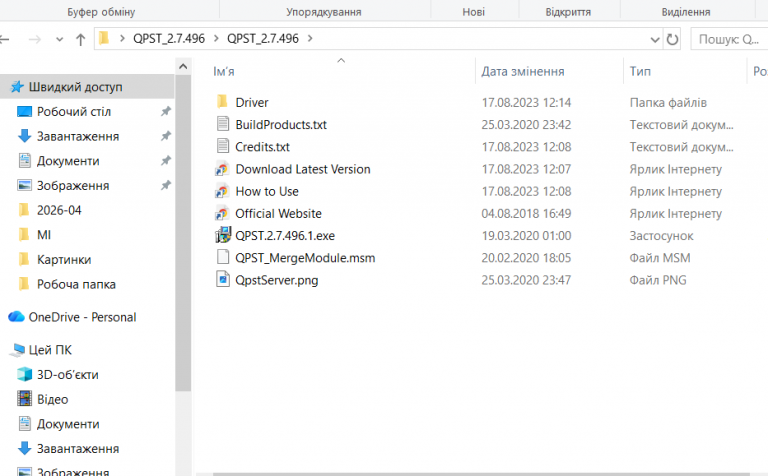This screenshot has width=768, height=476.
Task: Select Official Website shortcut icon
Action: click(222, 213)
